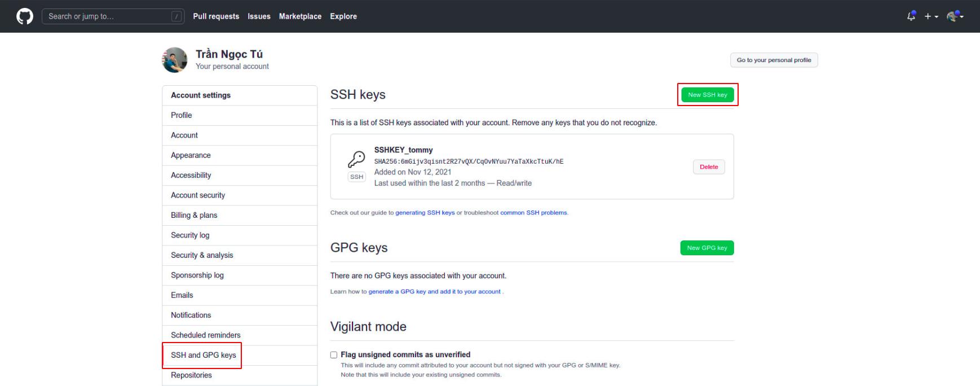Open the user avatar menu dropdown

click(x=955, y=16)
